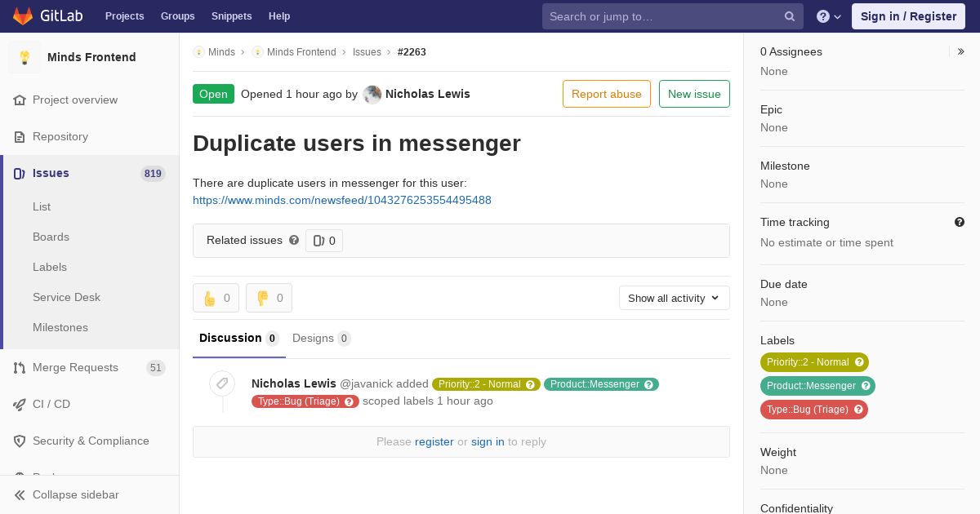
Task: Collapse the right sidebar with the chevron
Action: pyautogui.click(x=961, y=51)
